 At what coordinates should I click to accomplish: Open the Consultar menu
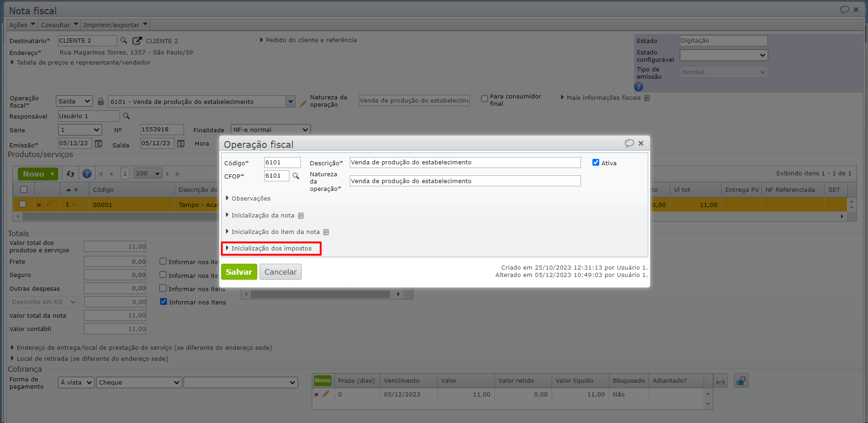pyautogui.click(x=60, y=25)
